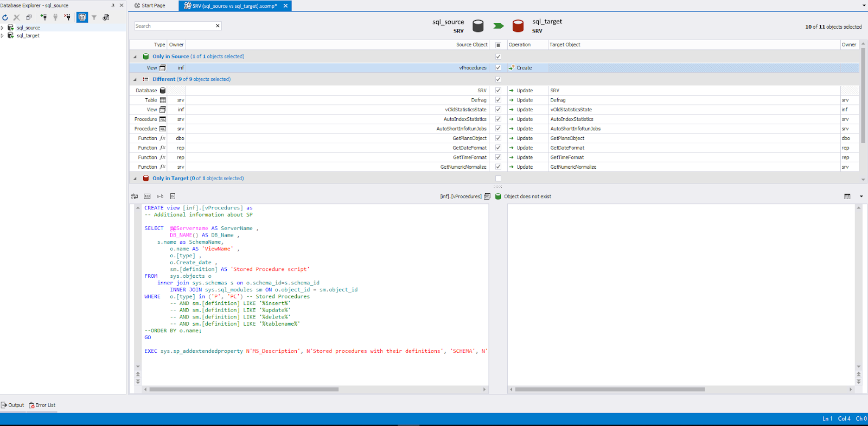The width and height of the screenshot is (868, 426).
Task: Select the GetPlansObject function row
Action: click(494, 138)
